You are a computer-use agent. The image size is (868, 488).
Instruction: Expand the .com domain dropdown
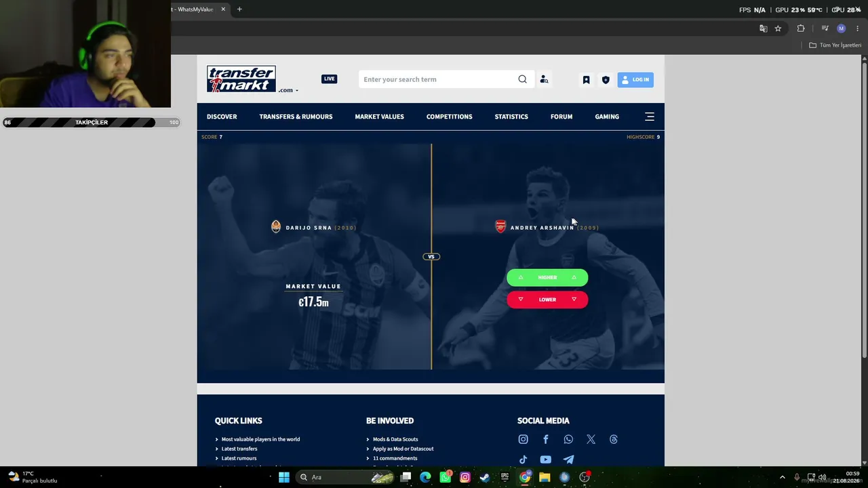tap(288, 90)
